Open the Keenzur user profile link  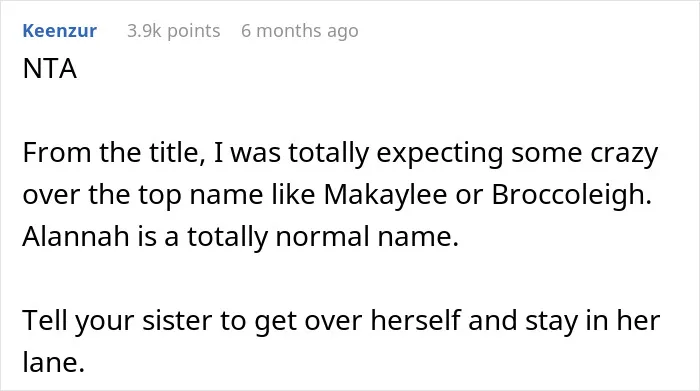pos(59,31)
